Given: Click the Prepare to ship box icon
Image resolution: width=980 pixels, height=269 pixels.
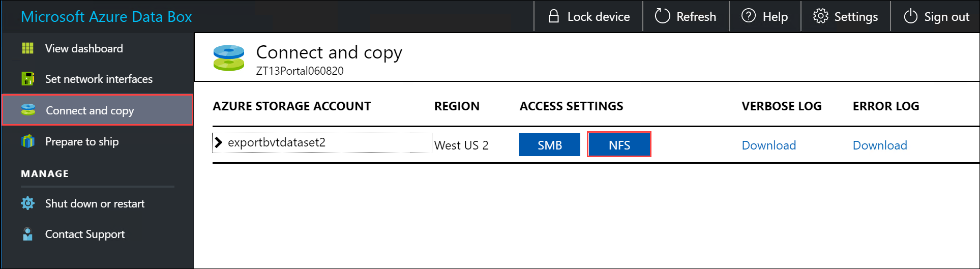Looking at the screenshot, I should pyautogui.click(x=28, y=141).
